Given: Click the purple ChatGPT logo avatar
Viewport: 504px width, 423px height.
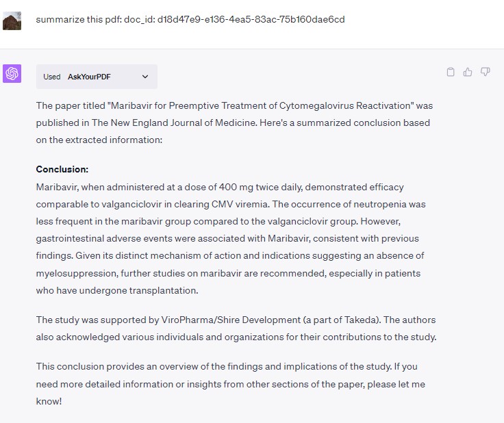Looking at the screenshot, I should (12, 73).
